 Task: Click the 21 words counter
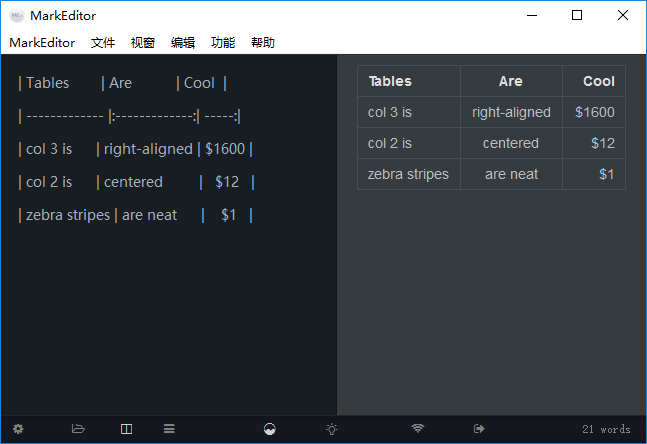[x=606, y=429]
